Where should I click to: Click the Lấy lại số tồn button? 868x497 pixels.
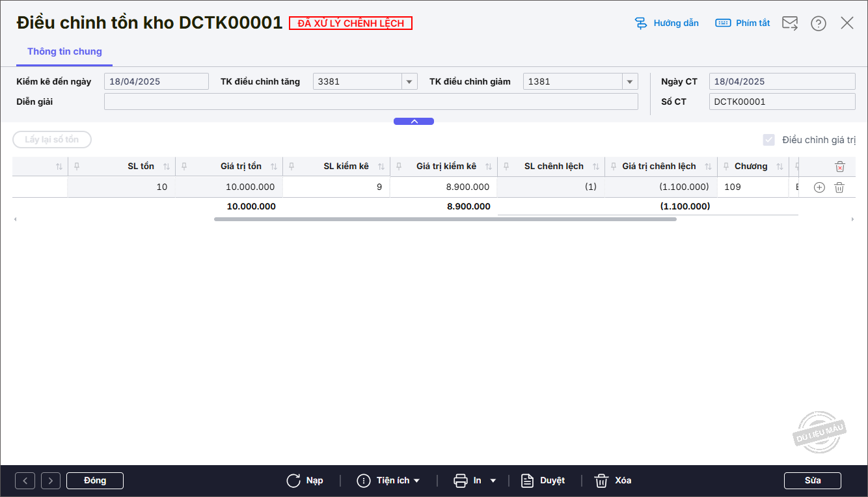[x=52, y=140]
